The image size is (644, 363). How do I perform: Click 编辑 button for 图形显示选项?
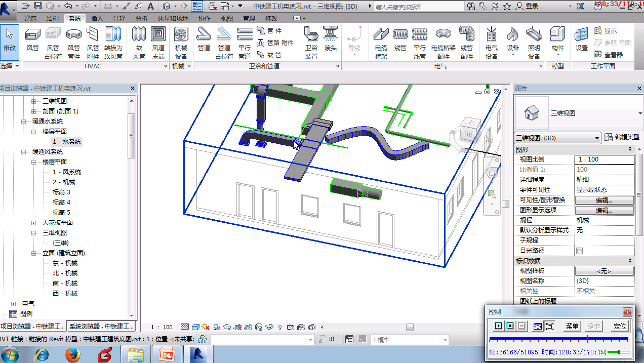(604, 210)
